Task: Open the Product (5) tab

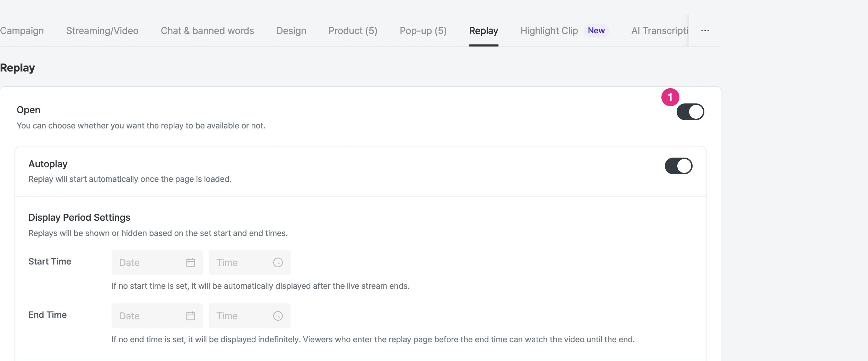Action: [x=353, y=31]
